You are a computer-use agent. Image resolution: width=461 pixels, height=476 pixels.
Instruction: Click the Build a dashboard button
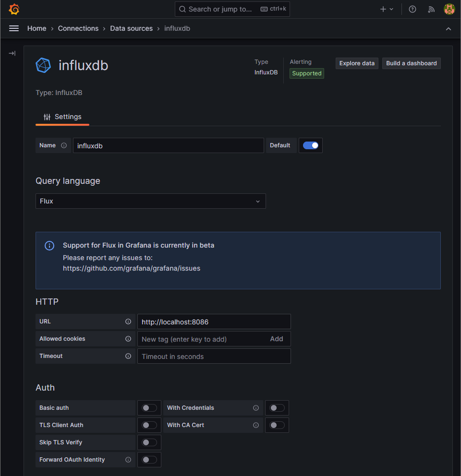click(x=411, y=63)
